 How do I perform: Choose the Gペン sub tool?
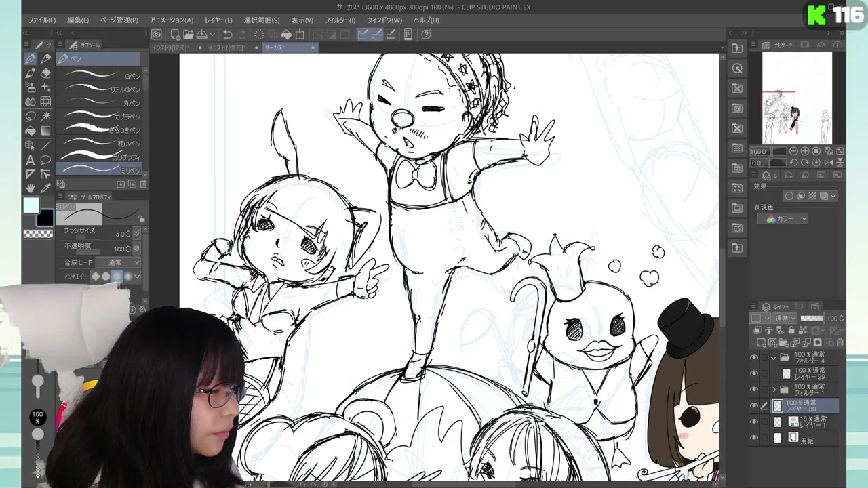(100, 75)
